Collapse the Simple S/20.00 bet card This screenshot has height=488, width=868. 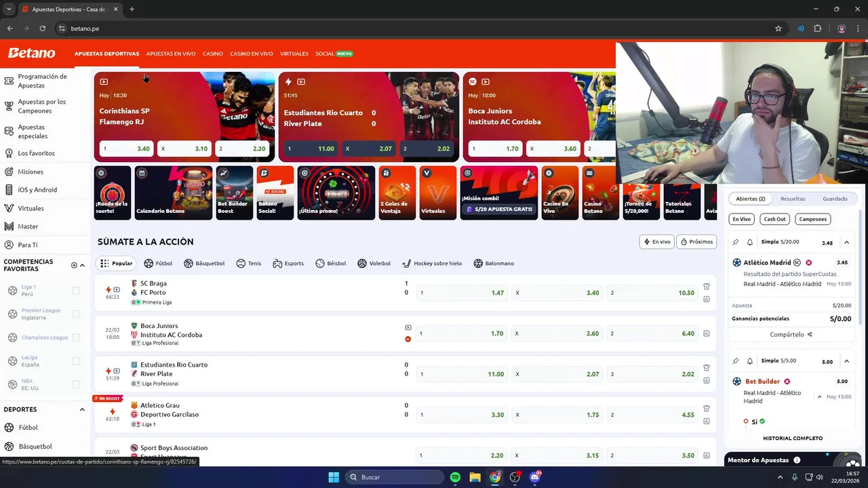(846, 242)
